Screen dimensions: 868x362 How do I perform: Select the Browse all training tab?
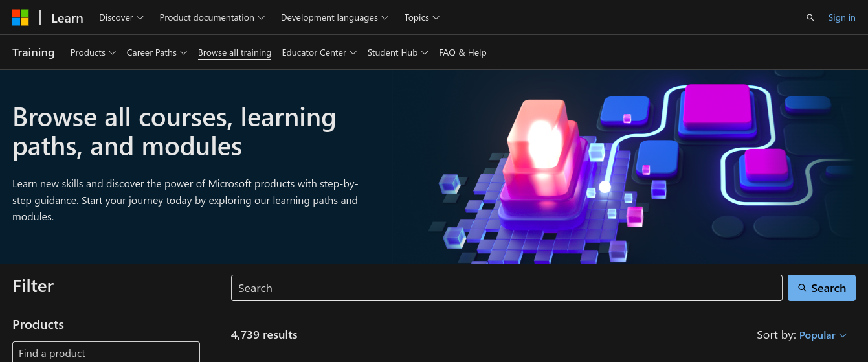[x=234, y=52]
